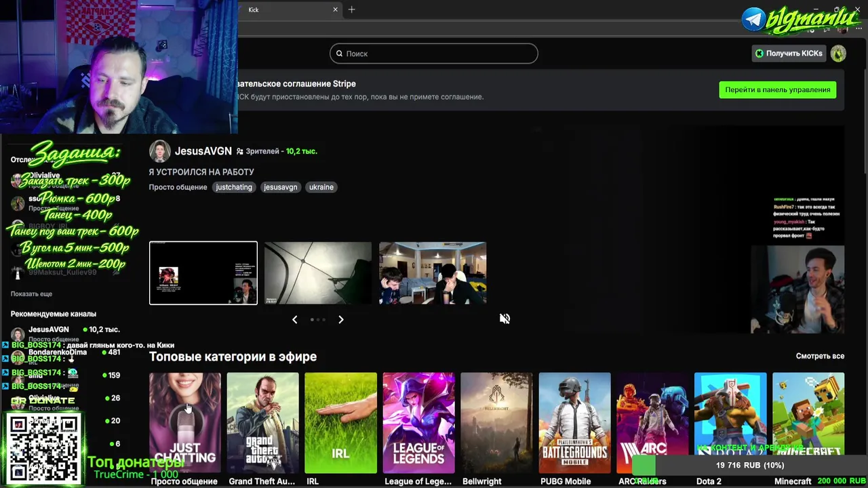Close the Kick browser tab
The width and height of the screenshot is (868, 488).
click(335, 9)
